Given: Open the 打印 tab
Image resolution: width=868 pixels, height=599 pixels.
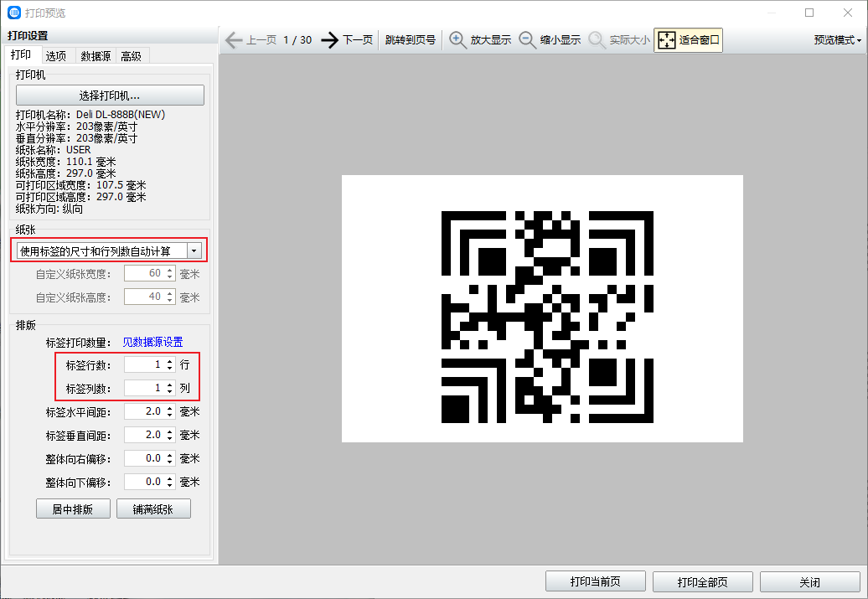Looking at the screenshot, I should (21, 54).
